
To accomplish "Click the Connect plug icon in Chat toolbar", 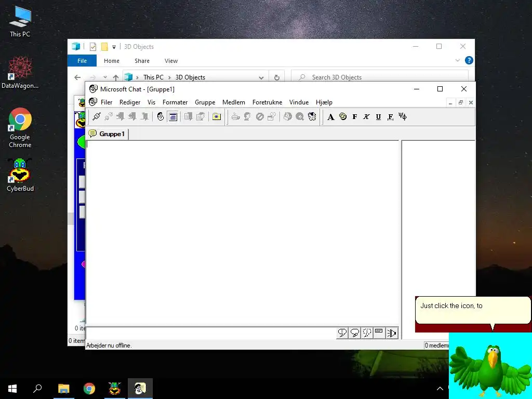I will [97, 117].
